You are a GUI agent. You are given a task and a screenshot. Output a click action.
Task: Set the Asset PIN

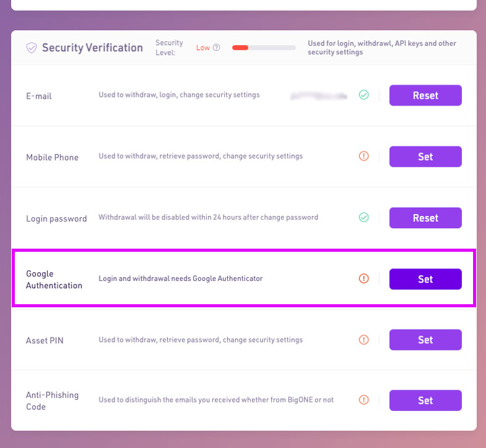pos(425,339)
